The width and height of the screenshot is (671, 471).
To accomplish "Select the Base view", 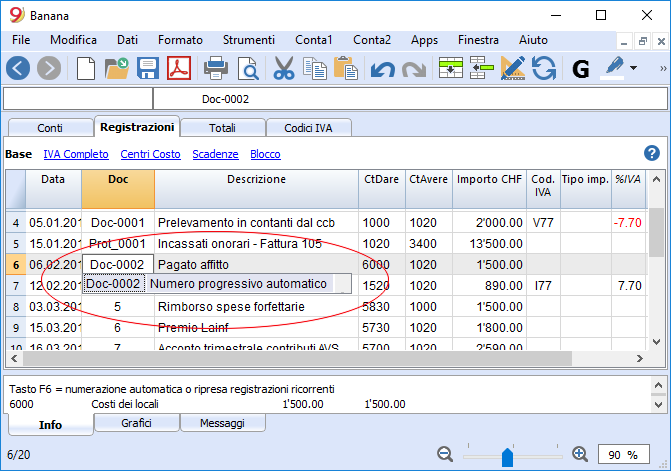I will point(18,154).
